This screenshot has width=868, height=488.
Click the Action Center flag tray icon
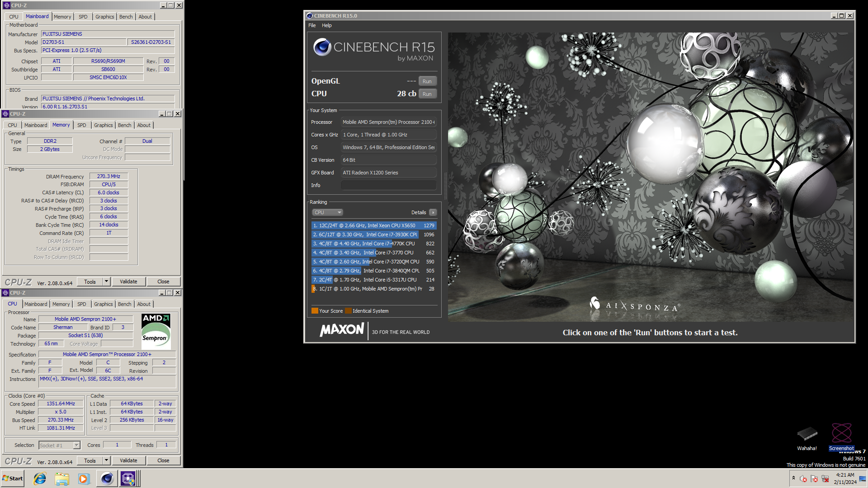pyautogui.click(x=814, y=479)
